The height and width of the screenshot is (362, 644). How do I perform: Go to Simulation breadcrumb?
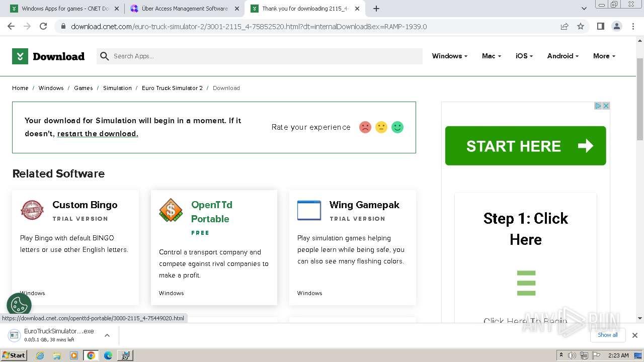pos(117,88)
